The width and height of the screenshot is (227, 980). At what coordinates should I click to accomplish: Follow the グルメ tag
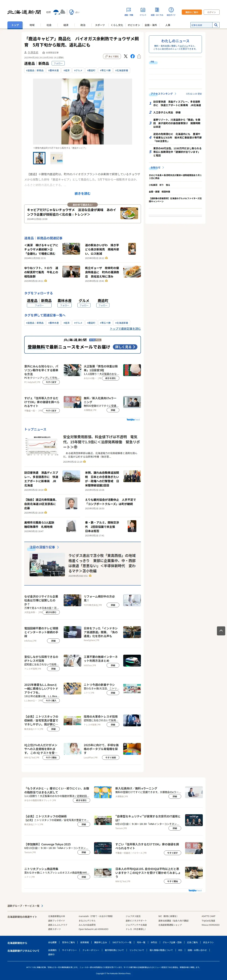pyautogui.click(x=84, y=305)
